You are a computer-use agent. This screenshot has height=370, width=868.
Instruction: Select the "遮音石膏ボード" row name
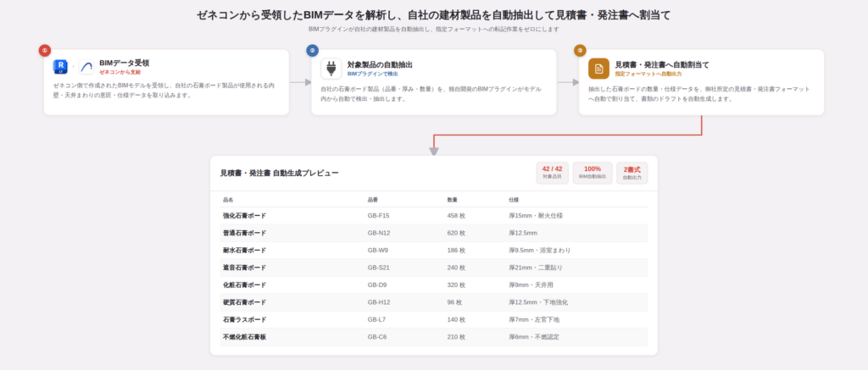[x=244, y=268]
